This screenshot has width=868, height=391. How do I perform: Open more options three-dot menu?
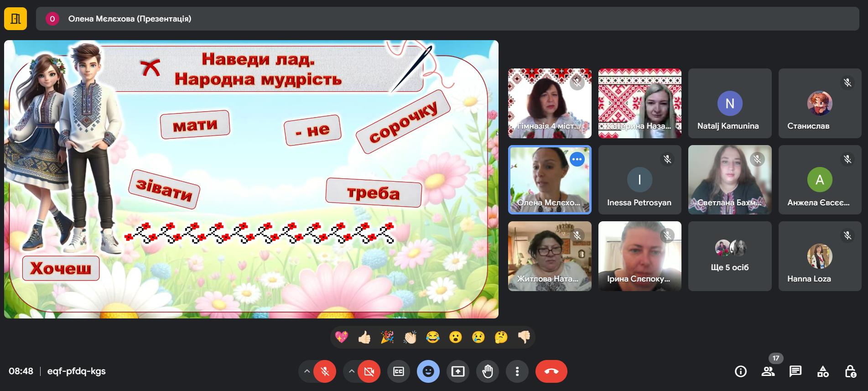tap(517, 371)
